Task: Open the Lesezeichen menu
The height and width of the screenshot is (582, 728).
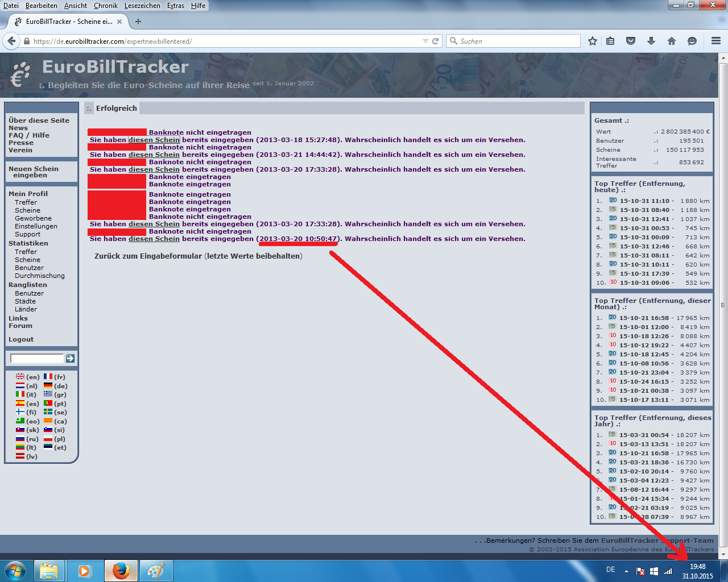Action: pyautogui.click(x=142, y=6)
